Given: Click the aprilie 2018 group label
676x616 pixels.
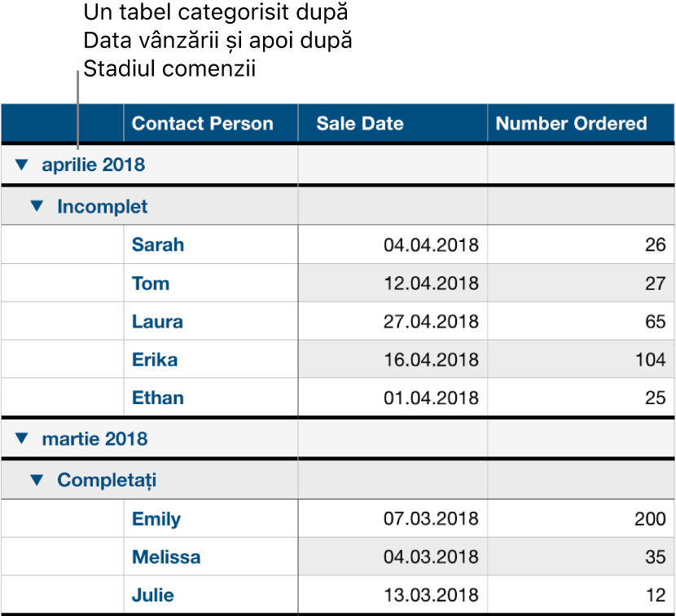Looking at the screenshot, I should [93, 165].
